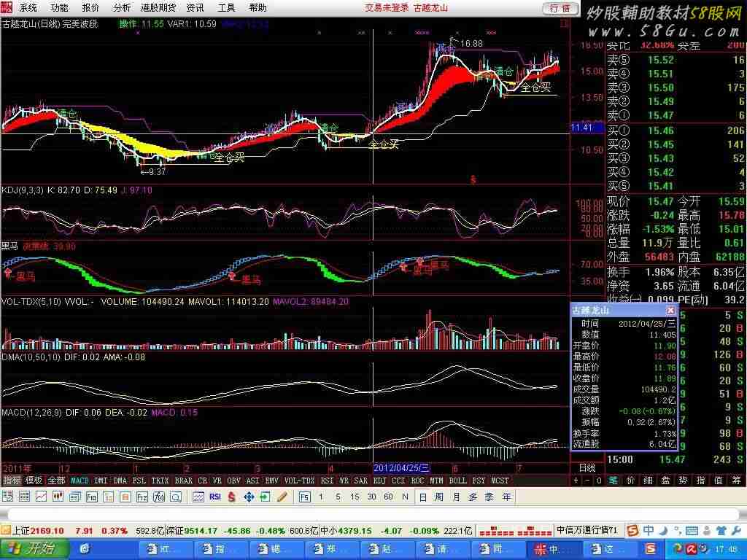Switch indicator to VOL-TDX

click(299, 481)
